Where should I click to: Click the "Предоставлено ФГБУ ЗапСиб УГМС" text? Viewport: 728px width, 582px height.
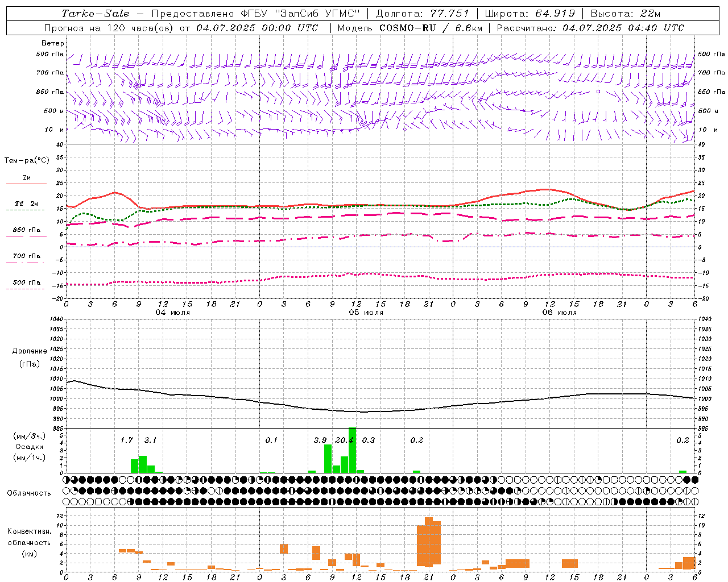point(256,14)
